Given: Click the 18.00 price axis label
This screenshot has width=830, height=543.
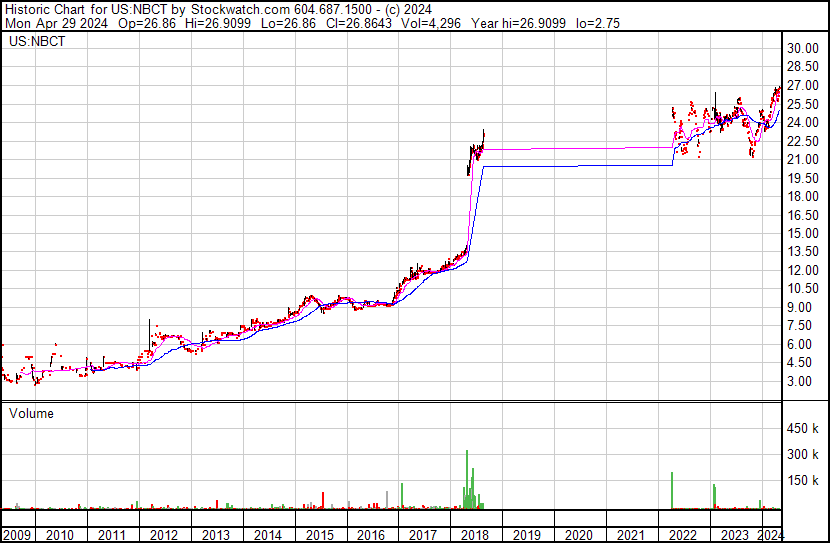Looking at the screenshot, I should [803, 196].
